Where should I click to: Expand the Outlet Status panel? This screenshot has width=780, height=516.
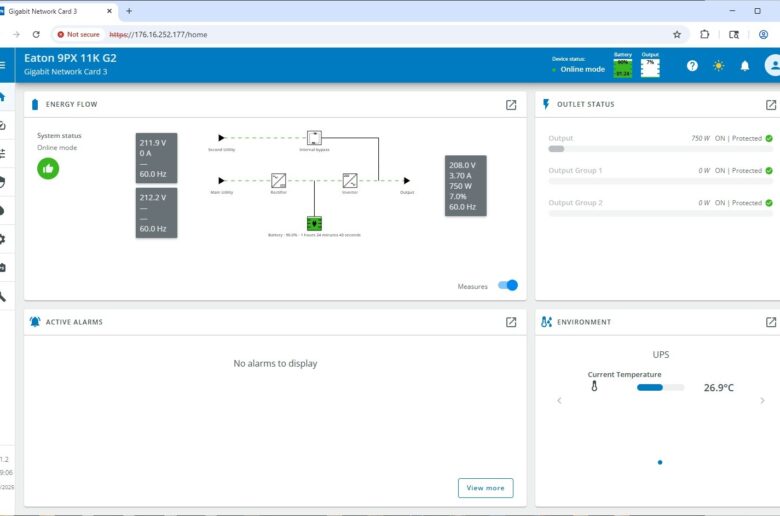pyautogui.click(x=771, y=104)
